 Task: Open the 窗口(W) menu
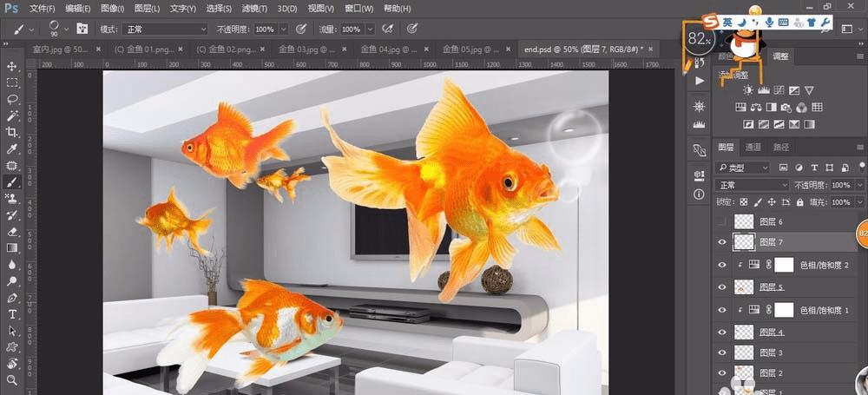pyautogui.click(x=358, y=9)
